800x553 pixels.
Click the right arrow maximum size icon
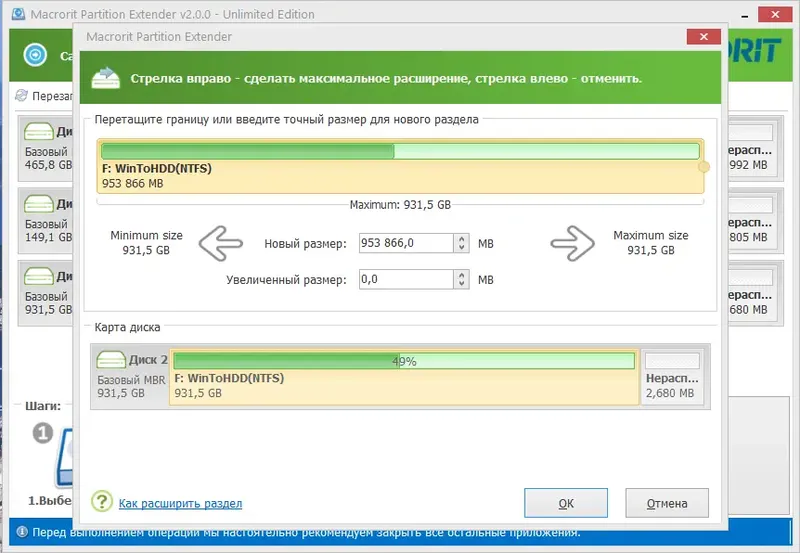point(572,244)
